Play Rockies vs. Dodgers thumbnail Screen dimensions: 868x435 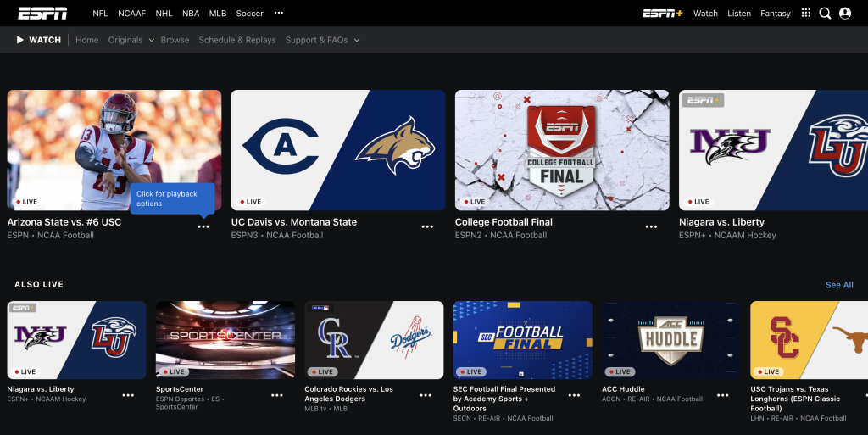point(374,340)
